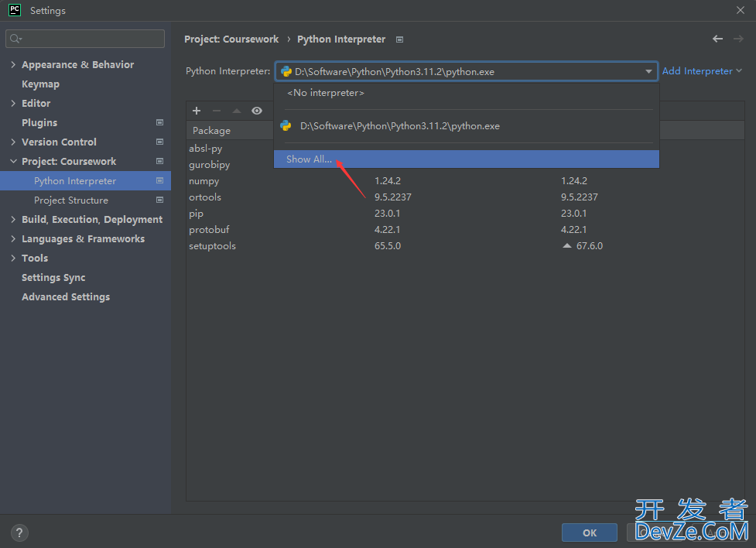Collapse the Project: Coursework section
This screenshot has height=548, width=756.
pyautogui.click(x=13, y=161)
